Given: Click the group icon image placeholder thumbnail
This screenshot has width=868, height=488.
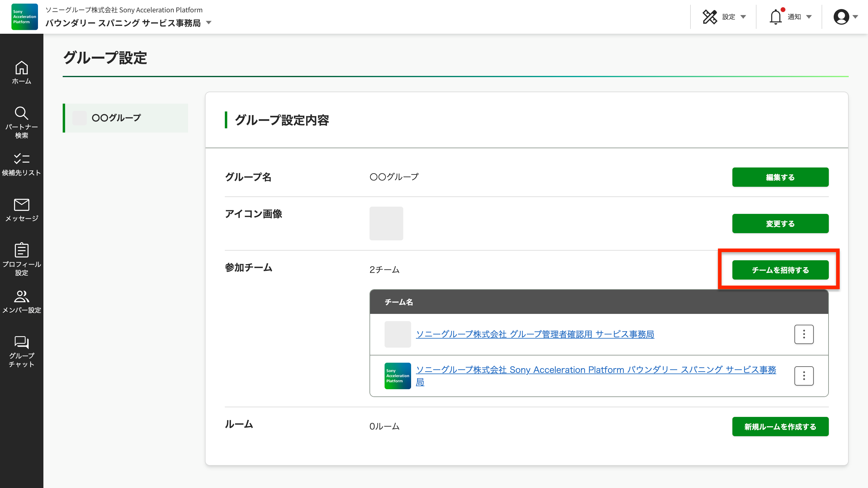Looking at the screenshot, I should (386, 223).
